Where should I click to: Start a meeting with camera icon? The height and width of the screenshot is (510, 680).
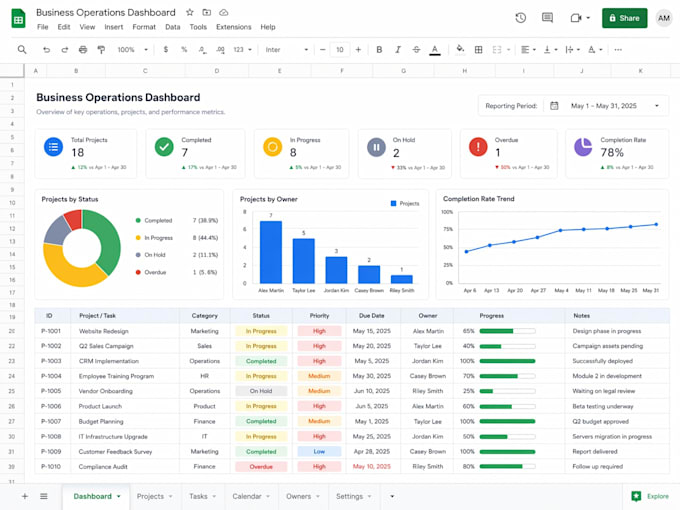pyautogui.click(x=576, y=18)
